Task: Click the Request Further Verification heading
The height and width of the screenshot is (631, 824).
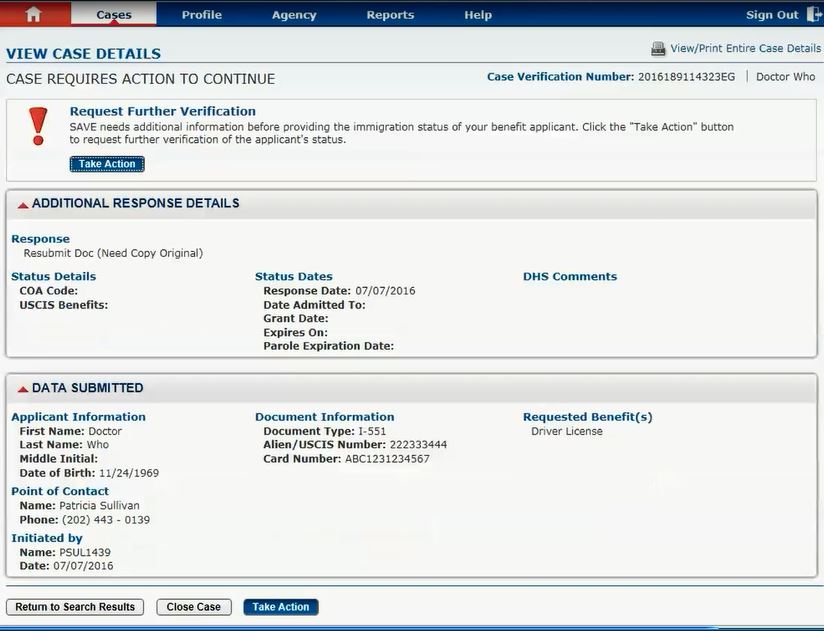Action: click(x=162, y=111)
